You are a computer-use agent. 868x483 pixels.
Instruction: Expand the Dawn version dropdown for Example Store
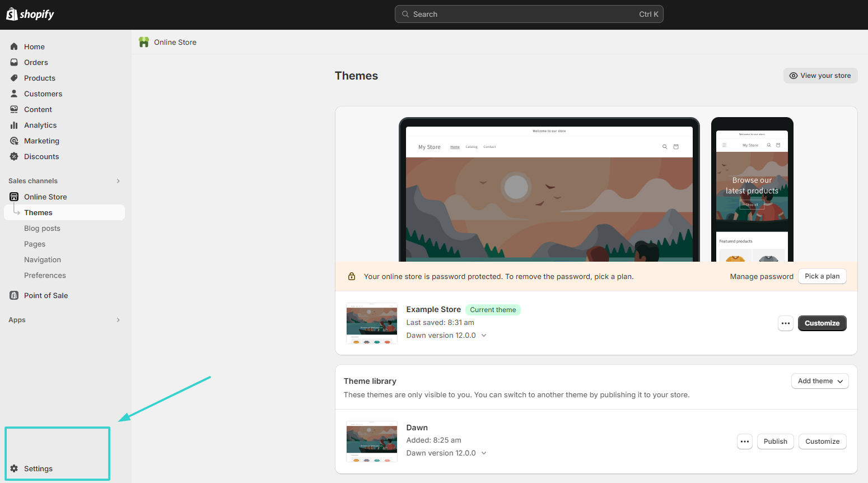click(x=484, y=336)
